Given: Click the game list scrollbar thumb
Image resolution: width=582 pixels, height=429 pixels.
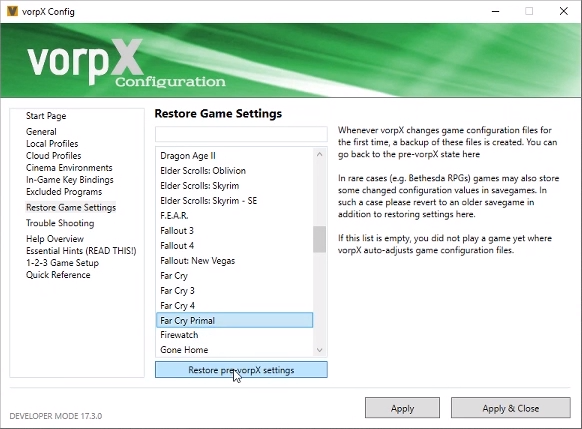Looking at the screenshot, I should (x=319, y=239).
